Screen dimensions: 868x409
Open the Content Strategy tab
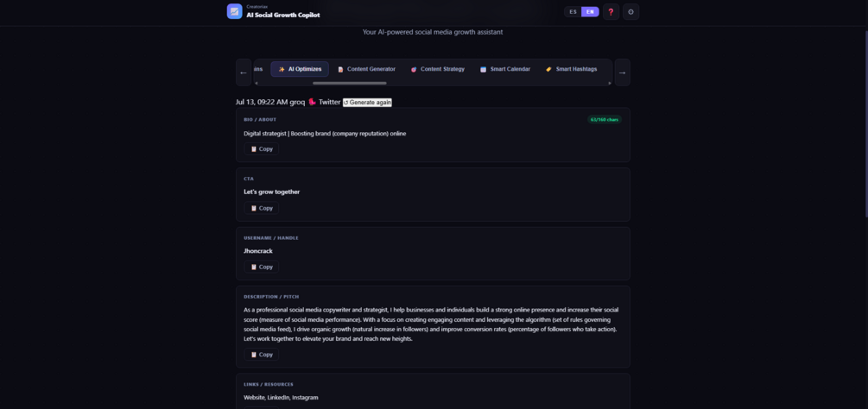(x=437, y=69)
